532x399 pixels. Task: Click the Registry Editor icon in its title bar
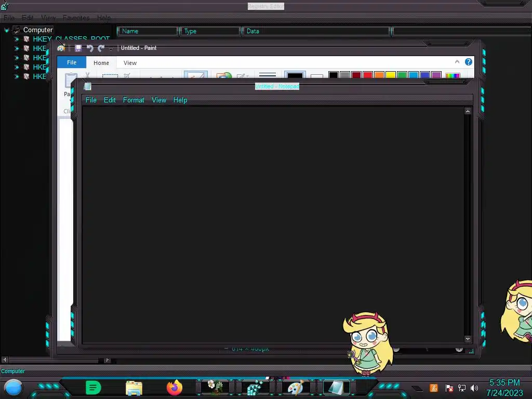pos(5,6)
